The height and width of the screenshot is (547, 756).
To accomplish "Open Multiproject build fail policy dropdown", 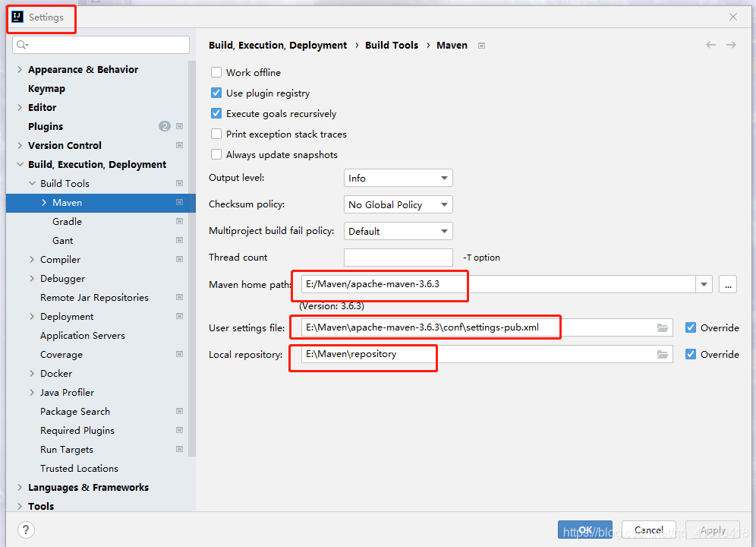I will pos(398,231).
